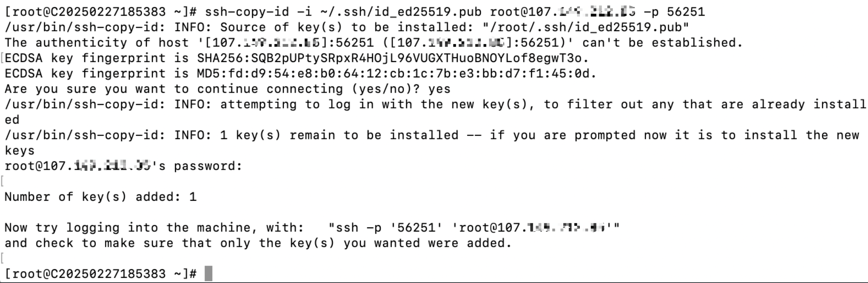The width and height of the screenshot is (868, 283).
Task: Click the id_ed25519.pub key path in quotes
Action: coord(586,28)
